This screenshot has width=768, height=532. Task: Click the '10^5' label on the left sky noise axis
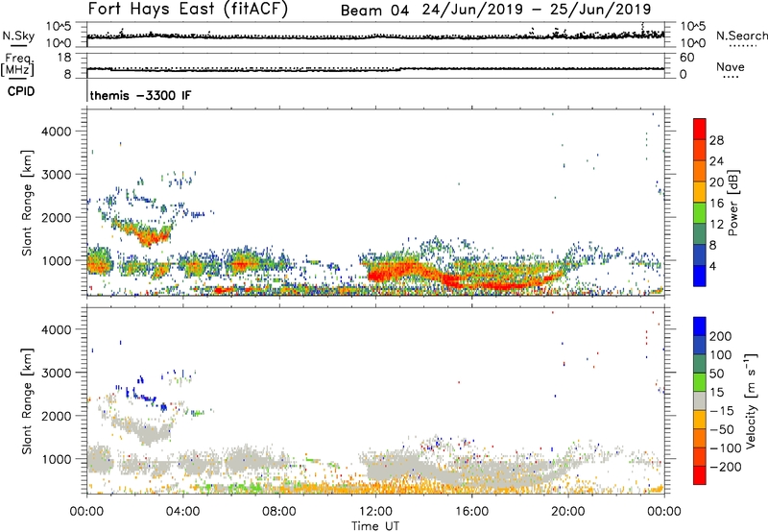[x=60, y=26]
